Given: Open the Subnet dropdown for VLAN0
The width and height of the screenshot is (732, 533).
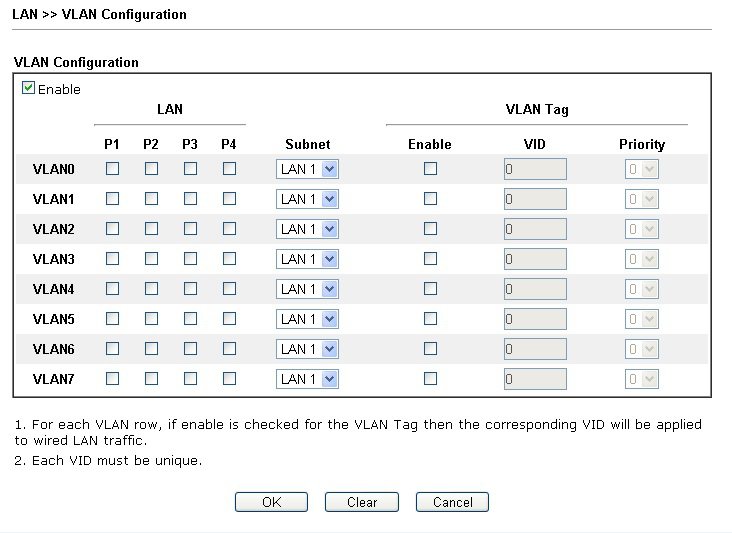Looking at the screenshot, I should click(x=307, y=170).
